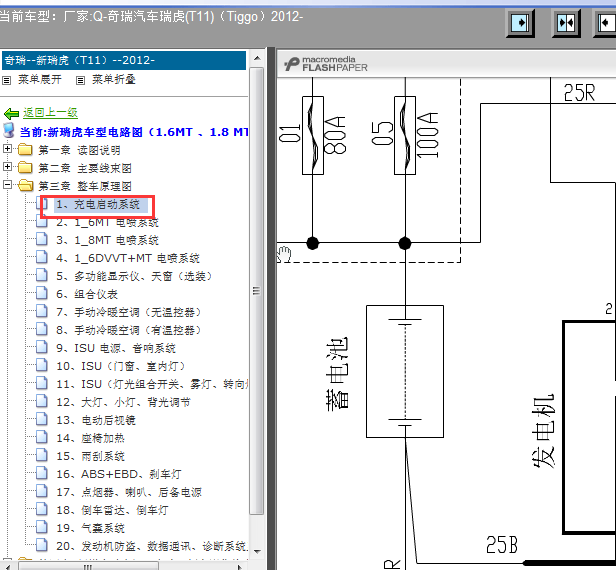Open 5、多功能显示仪、天窗（选装）
The height and width of the screenshot is (570, 616).
pyautogui.click(x=134, y=276)
